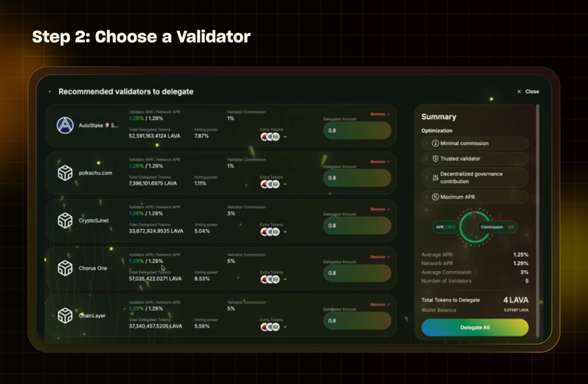
Task: Edit AutoStake delegated amount field
Action: coord(357,130)
